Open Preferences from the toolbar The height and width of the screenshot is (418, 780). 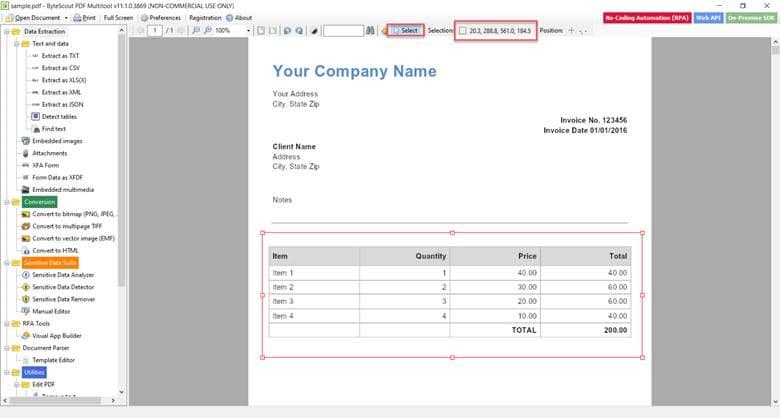tap(159, 18)
